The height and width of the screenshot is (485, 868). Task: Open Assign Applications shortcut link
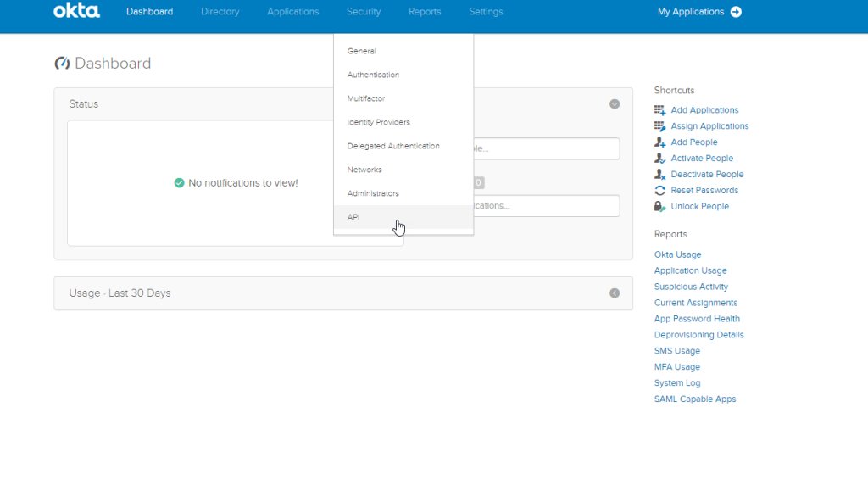[x=709, y=126]
